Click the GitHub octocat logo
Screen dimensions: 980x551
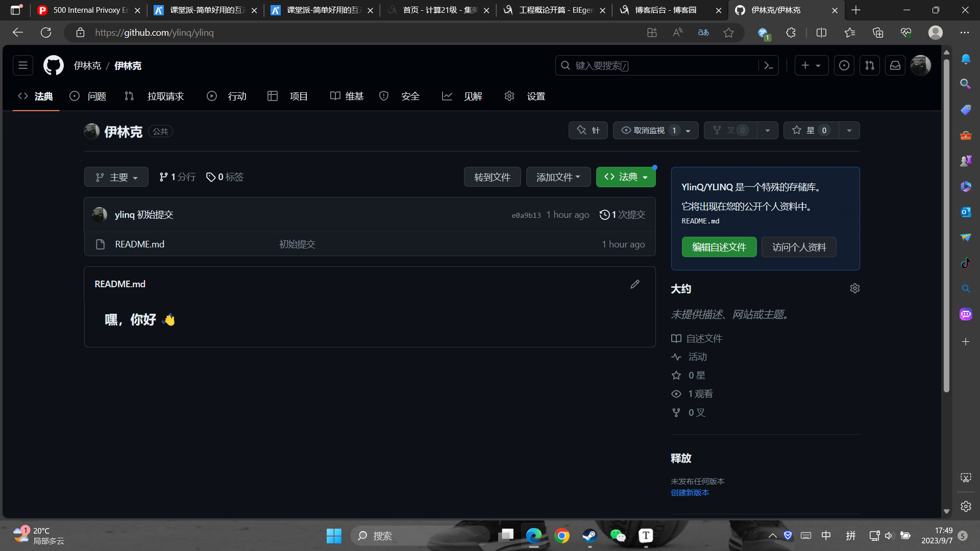pyautogui.click(x=54, y=65)
